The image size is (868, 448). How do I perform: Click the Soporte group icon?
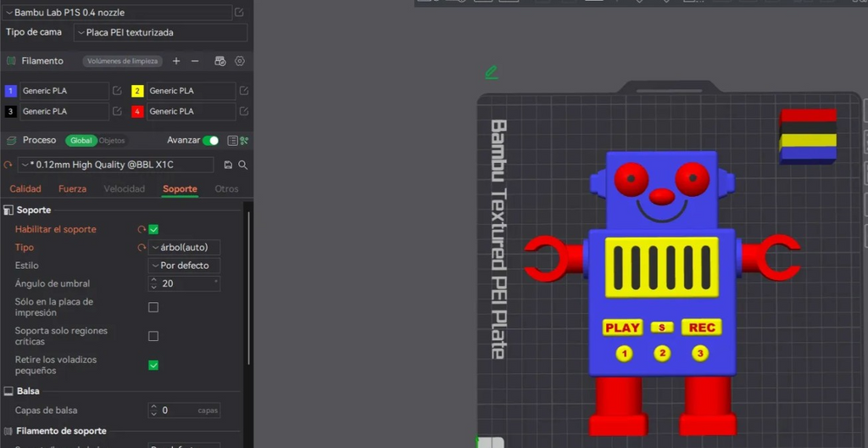point(8,210)
